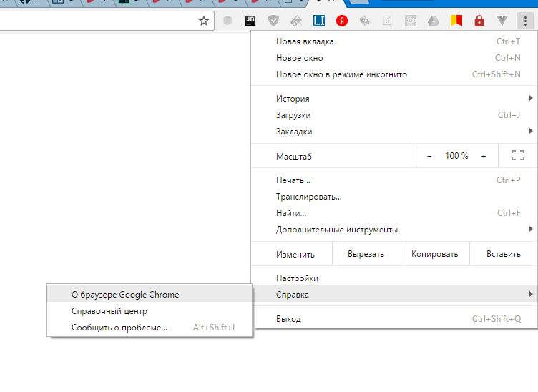Screen dimensions: 538x392
Task: Click the JB JetBrains extension icon
Action: click(x=251, y=21)
